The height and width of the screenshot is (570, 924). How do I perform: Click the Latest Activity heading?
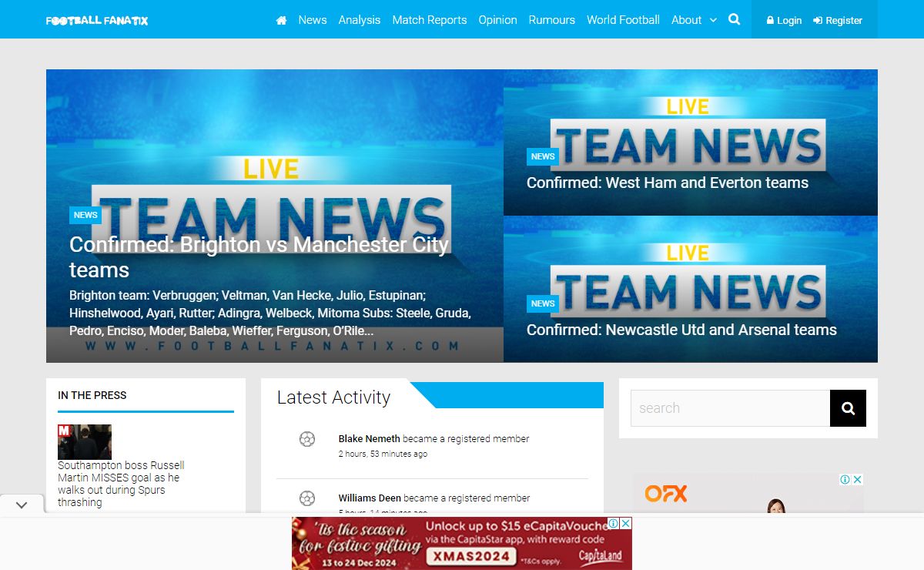tap(333, 397)
